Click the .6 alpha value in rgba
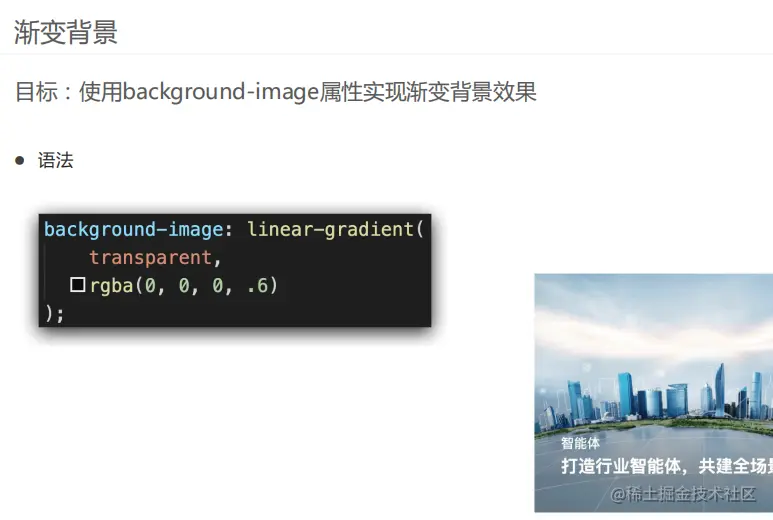773x520 pixels. pyautogui.click(x=257, y=285)
